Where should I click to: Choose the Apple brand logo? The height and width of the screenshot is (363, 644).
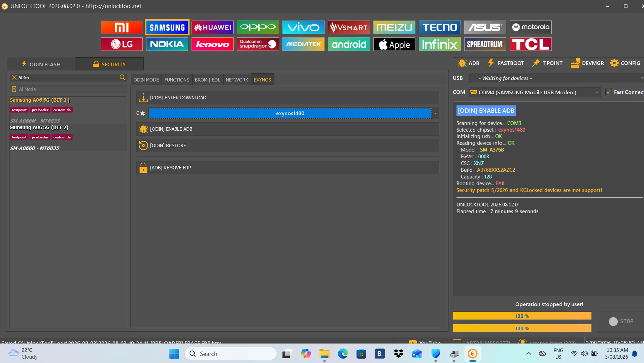[x=394, y=44]
